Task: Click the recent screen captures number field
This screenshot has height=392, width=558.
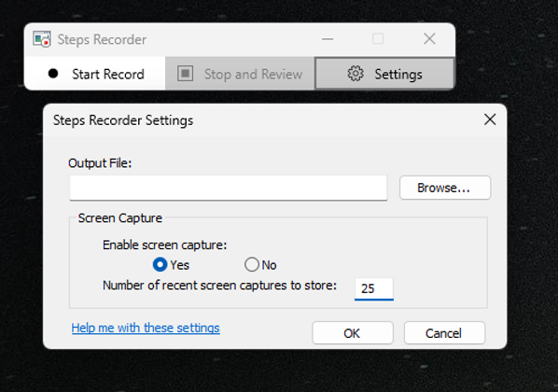Action: point(373,288)
